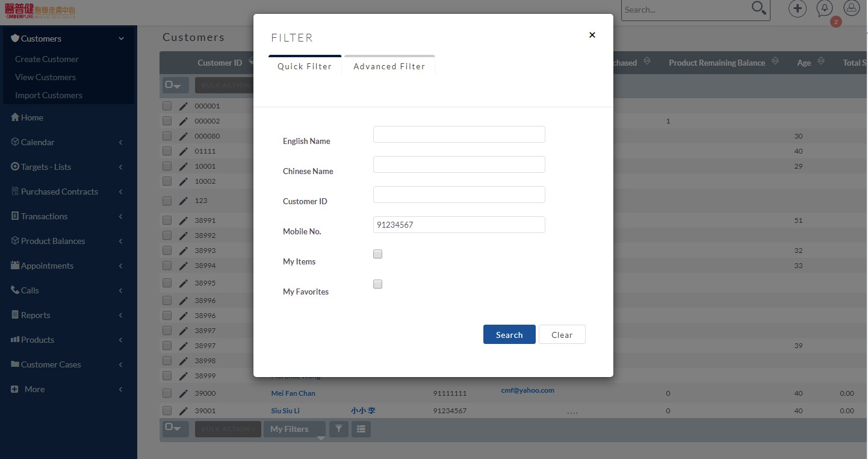Click the edit pencil for customer 38993
The image size is (868, 459).
tap(184, 251)
